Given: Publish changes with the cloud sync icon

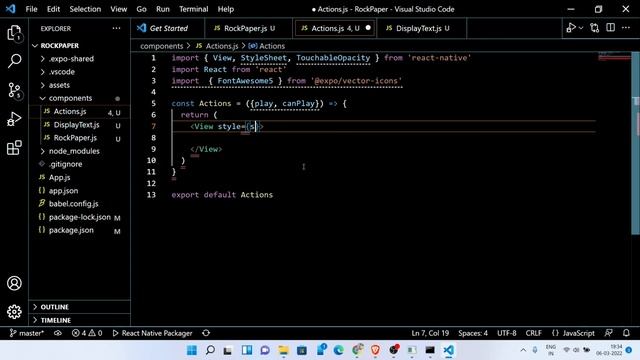Looking at the screenshot, I should tap(58, 333).
